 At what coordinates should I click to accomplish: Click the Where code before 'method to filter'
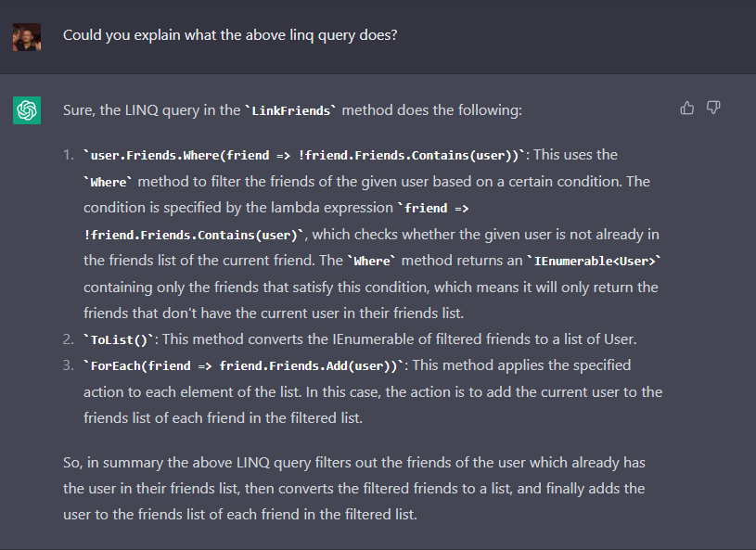(109, 182)
